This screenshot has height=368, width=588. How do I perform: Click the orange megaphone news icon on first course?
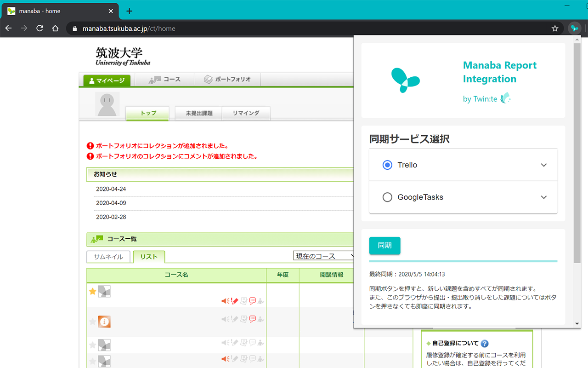[x=225, y=301]
